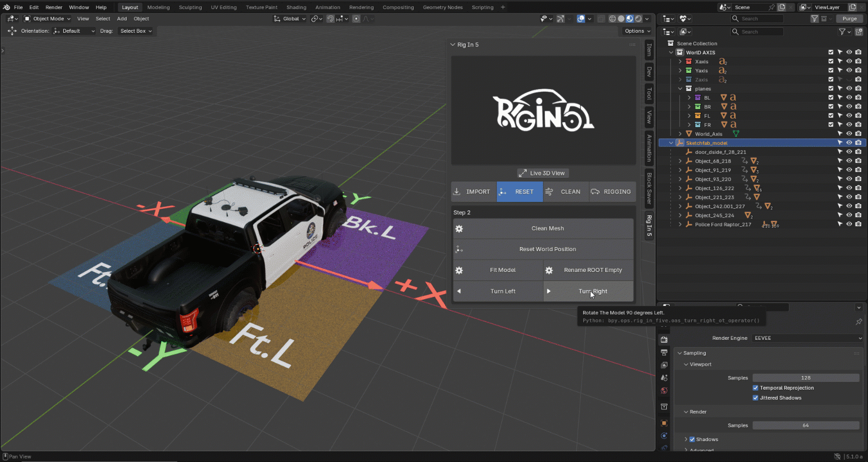Image resolution: width=868 pixels, height=462 pixels.
Task: Click the new collection icon in Outliner
Action: point(859,32)
